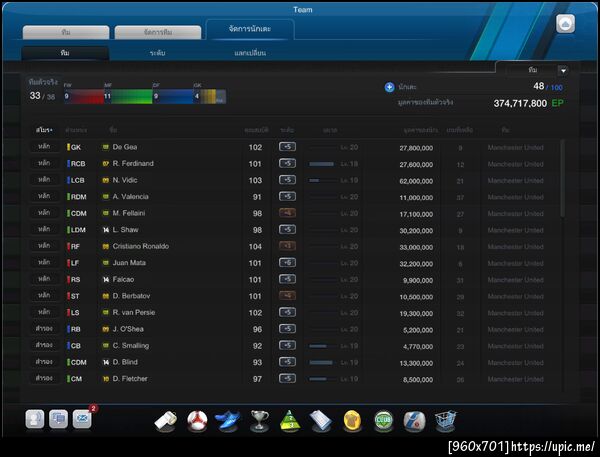Click reserve status button on J. O'Shea row
Image resolution: width=600 pixels, height=457 pixels.
coord(44,329)
